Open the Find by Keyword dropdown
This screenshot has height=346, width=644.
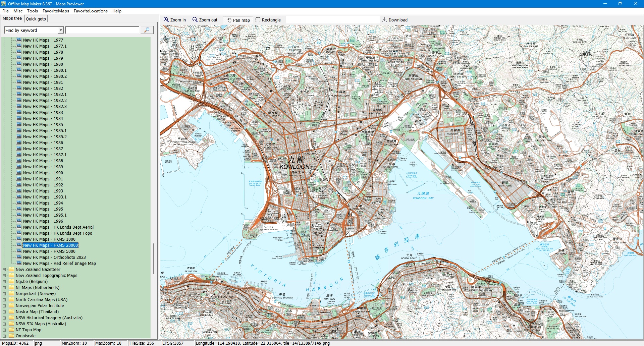pyautogui.click(x=61, y=30)
